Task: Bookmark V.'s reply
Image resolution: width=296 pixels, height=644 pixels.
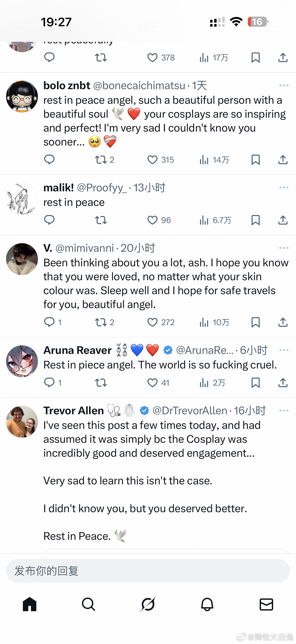Action: (255, 322)
